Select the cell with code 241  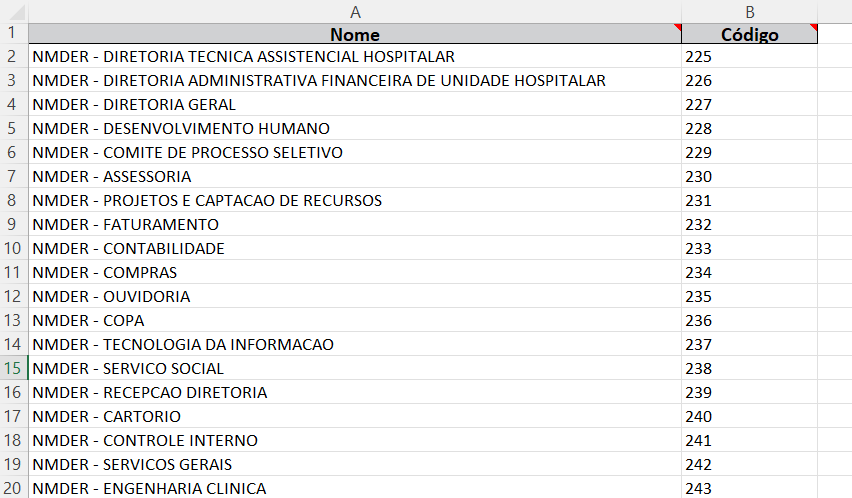(700, 441)
